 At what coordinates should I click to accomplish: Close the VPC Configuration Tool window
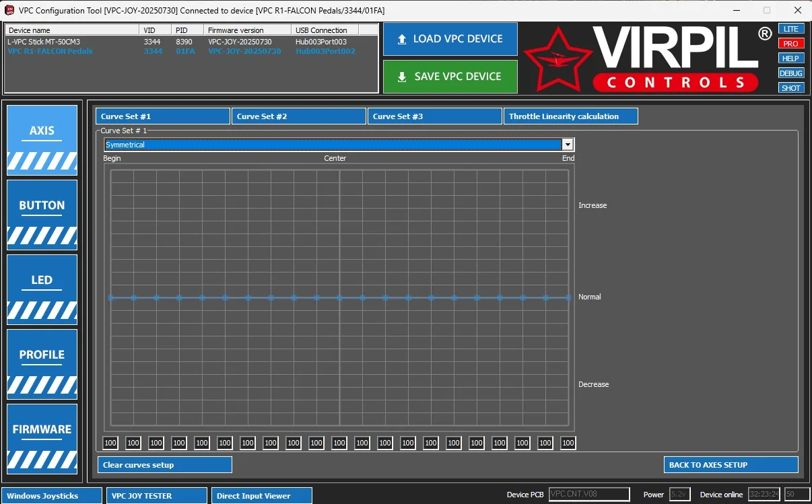(x=797, y=10)
